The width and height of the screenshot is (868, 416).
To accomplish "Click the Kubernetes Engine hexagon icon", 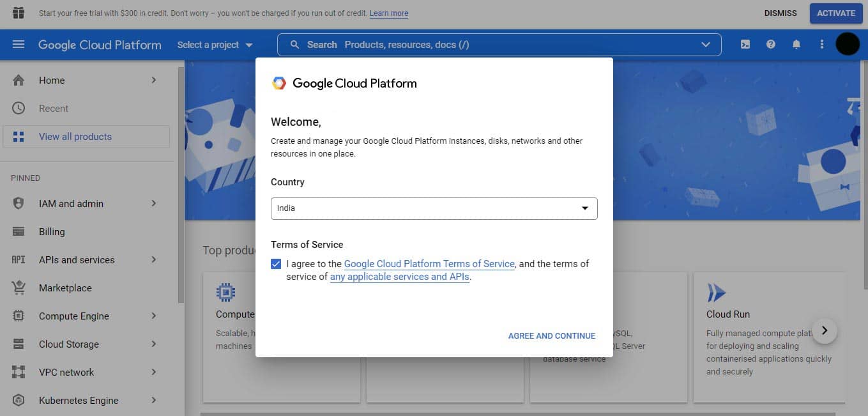I will pyautogui.click(x=19, y=400).
